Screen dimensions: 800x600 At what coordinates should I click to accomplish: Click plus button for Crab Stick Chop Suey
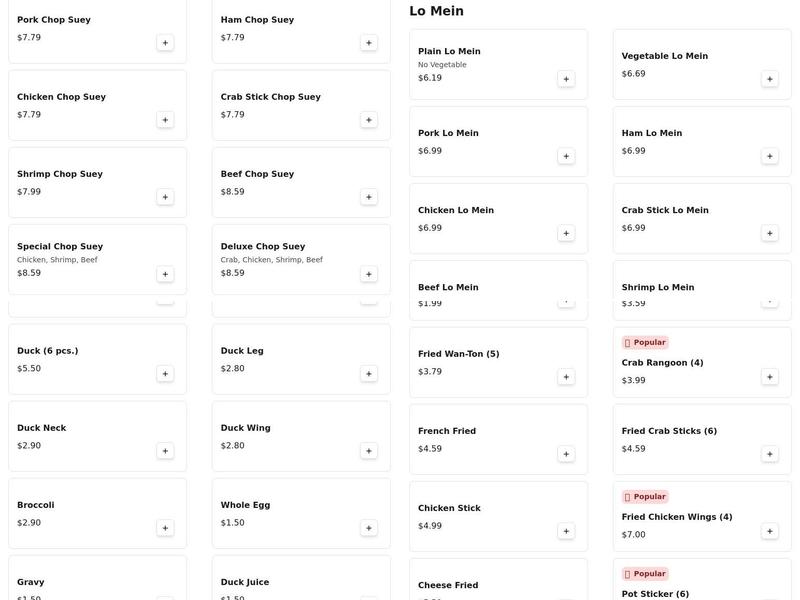click(368, 120)
